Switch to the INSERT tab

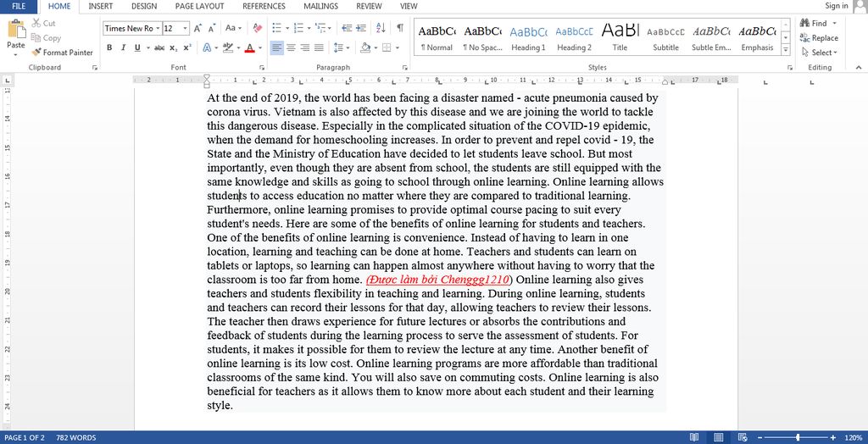point(101,7)
